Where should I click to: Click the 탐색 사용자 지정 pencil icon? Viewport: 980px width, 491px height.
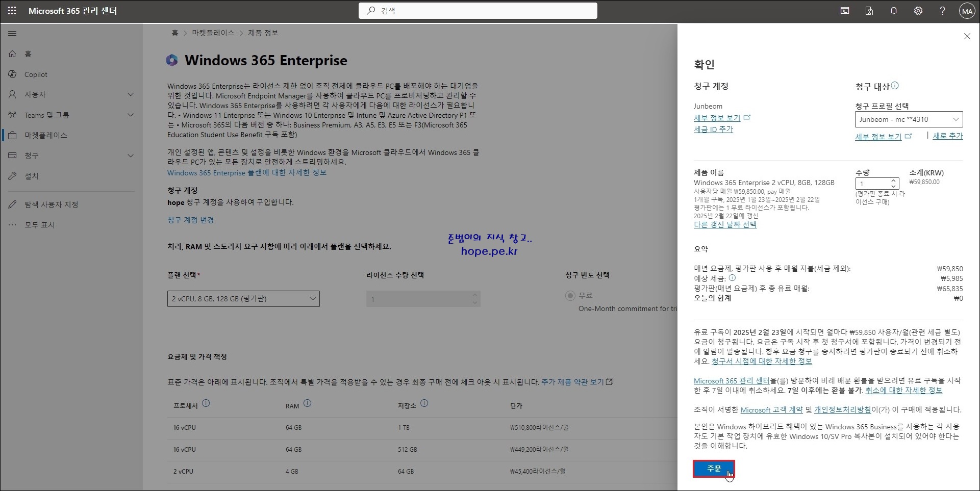12,204
